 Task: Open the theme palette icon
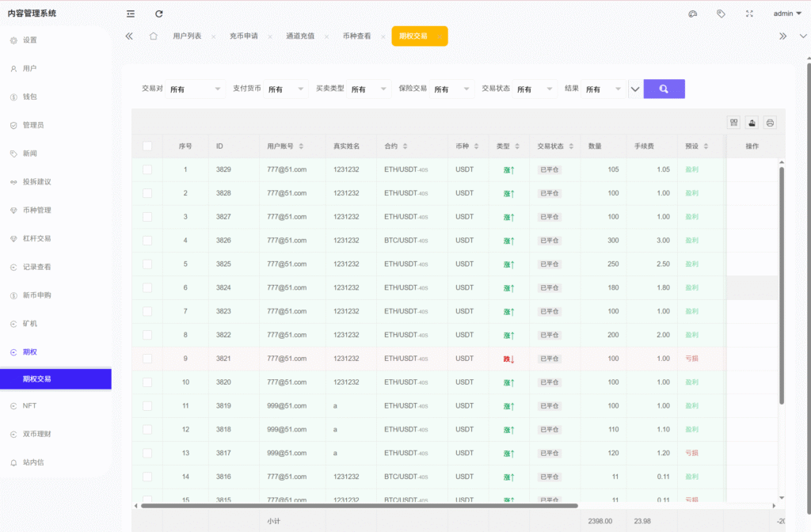[x=693, y=13]
